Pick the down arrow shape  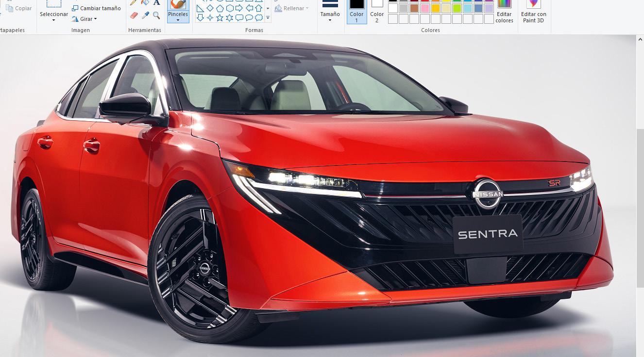(x=200, y=18)
